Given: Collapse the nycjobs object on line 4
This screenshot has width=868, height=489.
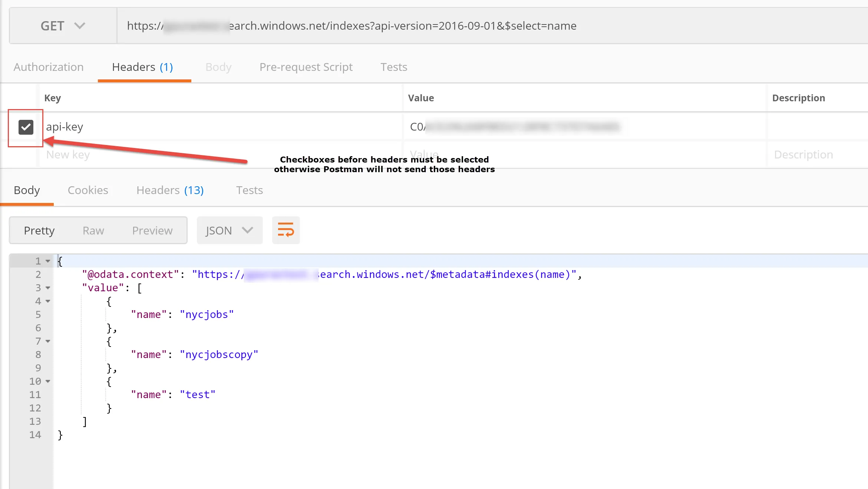Looking at the screenshot, I should [48, 301].
